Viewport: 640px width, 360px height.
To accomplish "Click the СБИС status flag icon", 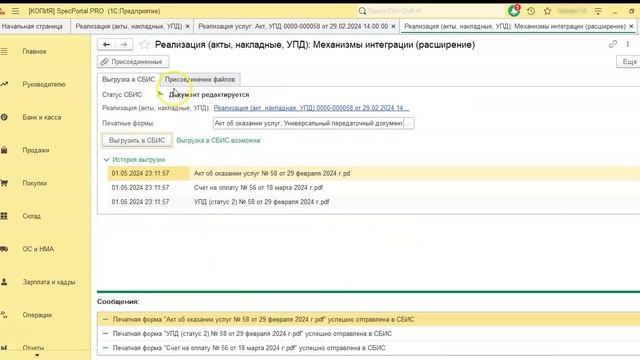I will tap(160, 94).
